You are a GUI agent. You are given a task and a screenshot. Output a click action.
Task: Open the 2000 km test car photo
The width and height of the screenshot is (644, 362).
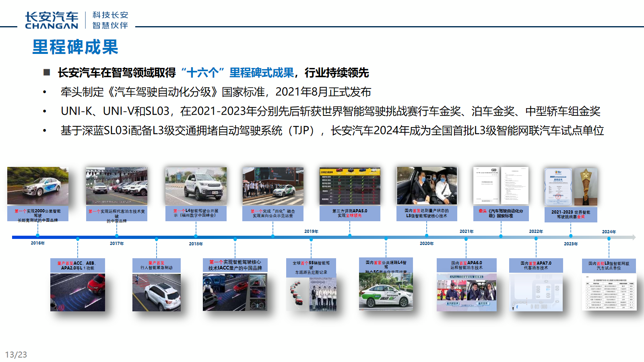tap(38, 186)
